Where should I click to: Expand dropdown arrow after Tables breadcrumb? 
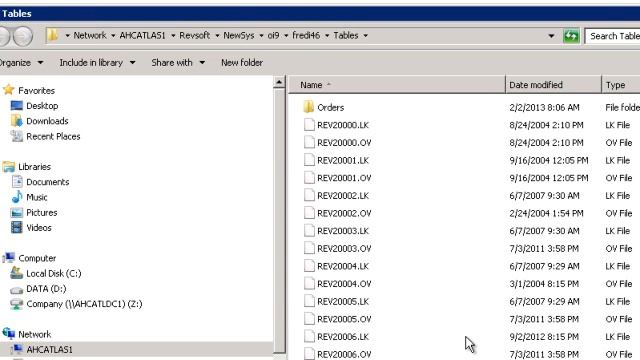(365, 36)
